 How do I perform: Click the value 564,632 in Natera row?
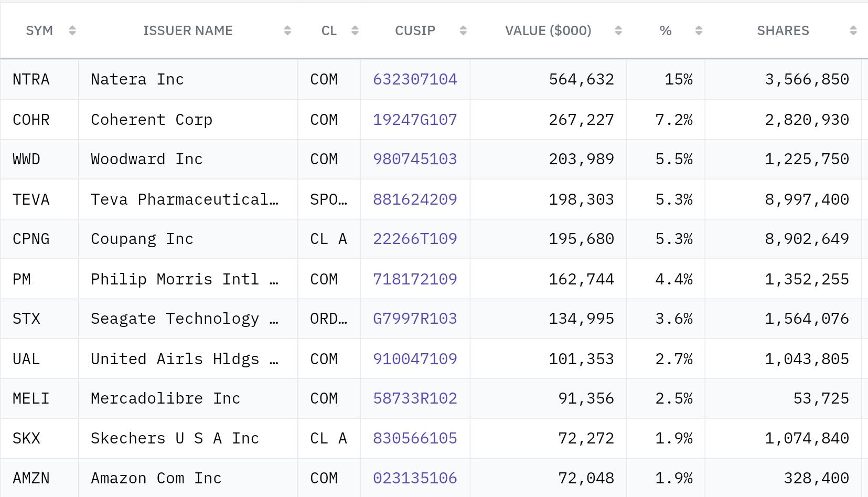point(581,79)
